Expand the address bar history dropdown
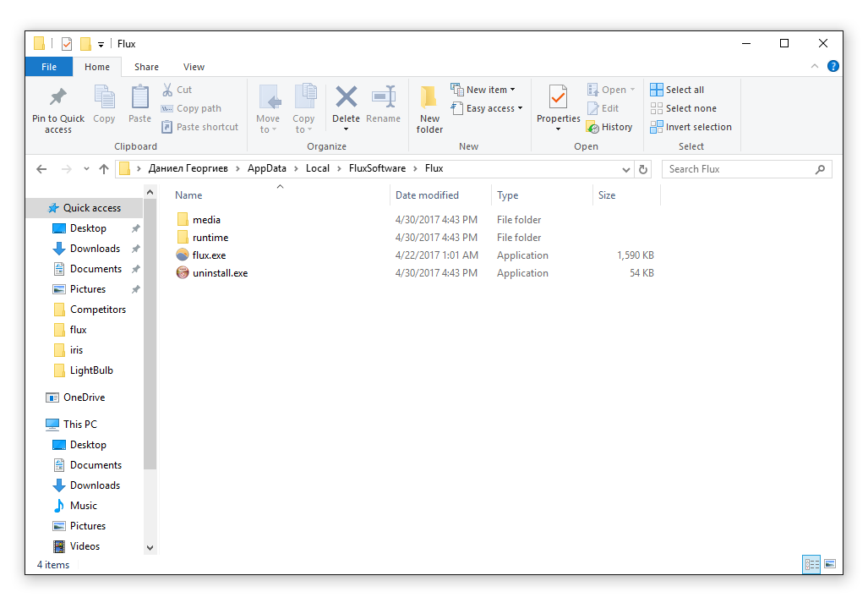Screen dimensions: 868x603 click(626, 169)
